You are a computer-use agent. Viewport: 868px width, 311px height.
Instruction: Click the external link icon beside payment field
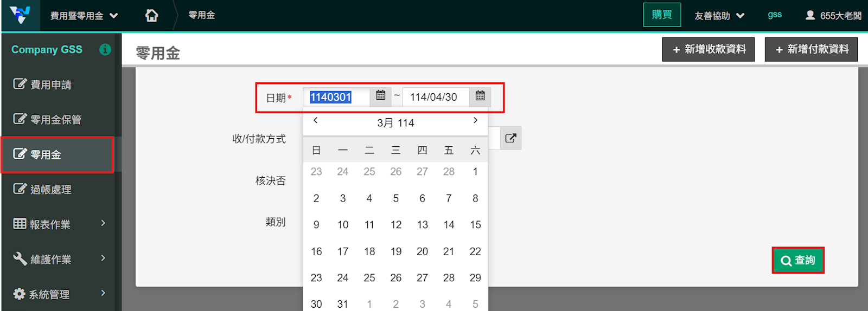pyautogui.click(x=510, y=138)
